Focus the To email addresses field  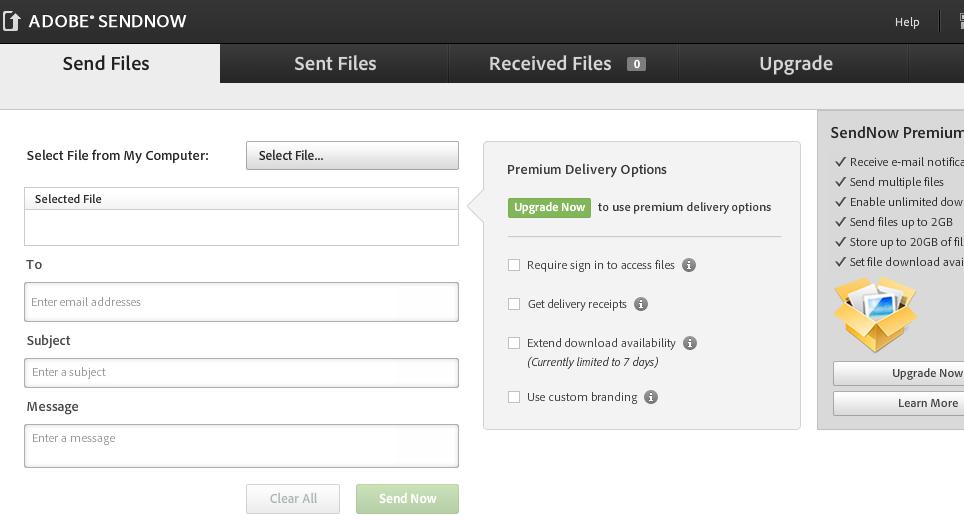[x=242, y=302]
